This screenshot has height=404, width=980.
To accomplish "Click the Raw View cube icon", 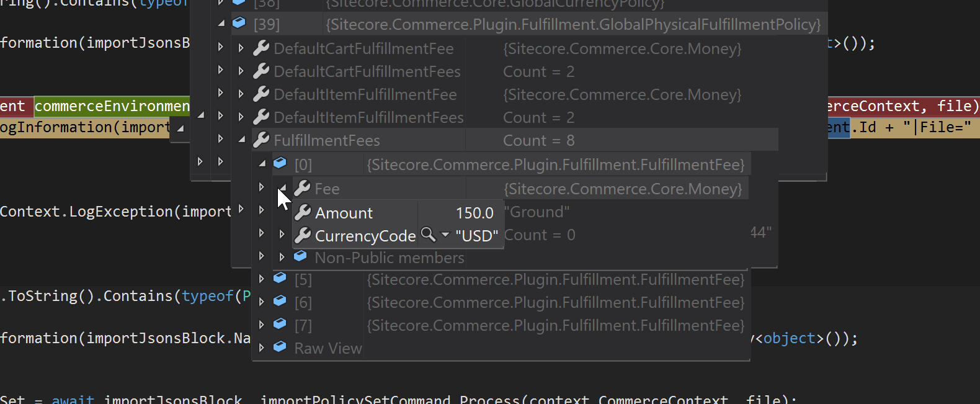I will [280, 347].
